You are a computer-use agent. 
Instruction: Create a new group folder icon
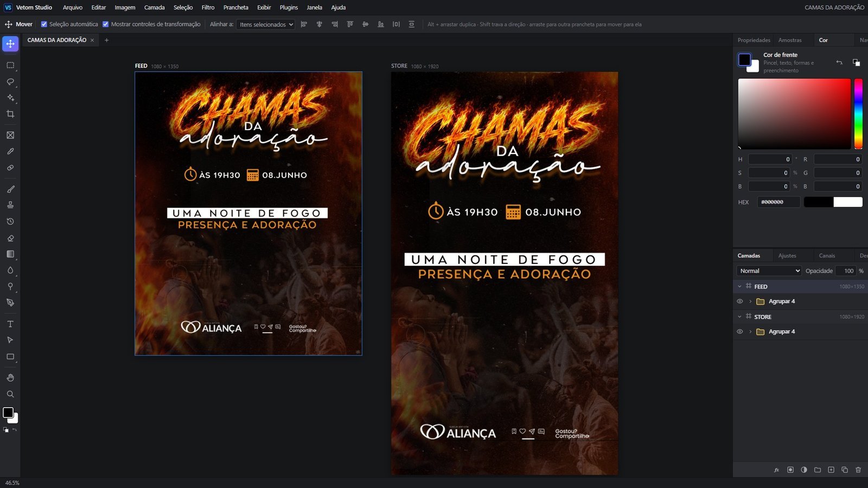[x=818, y=470]
